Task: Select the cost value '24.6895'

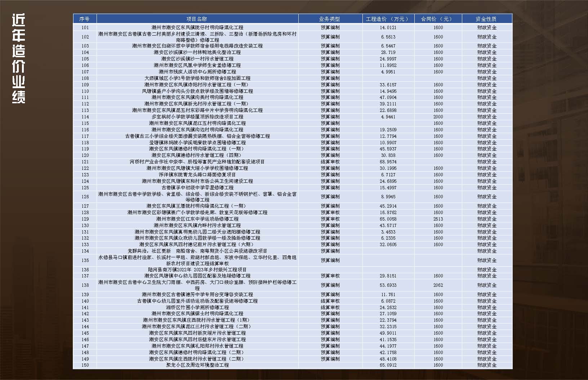Action: coord(388,181)
